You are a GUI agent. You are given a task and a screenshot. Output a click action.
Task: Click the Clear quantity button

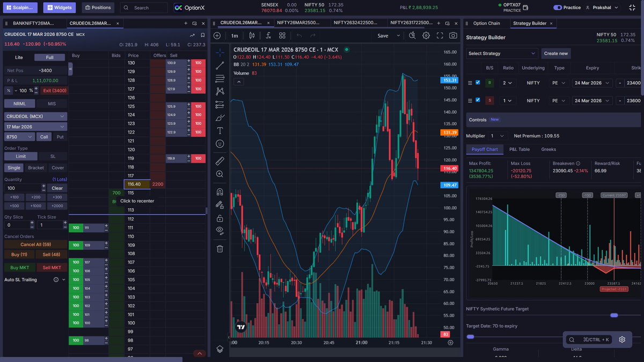tap(57, 188)
